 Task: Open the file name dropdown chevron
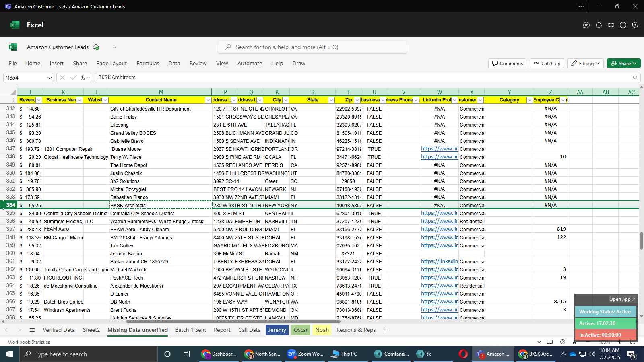tap(114, 47)
